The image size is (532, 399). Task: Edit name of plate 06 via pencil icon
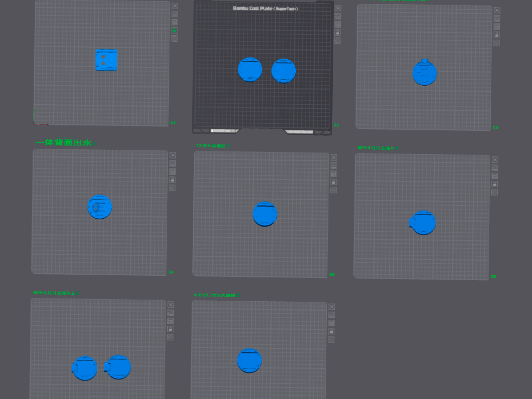coord(397,148)
